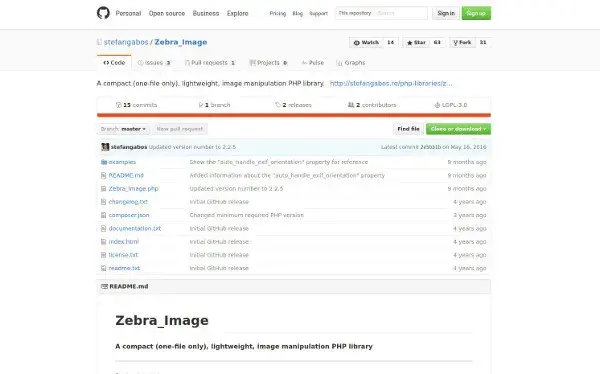The width and height of the screenshot is (600, 374).
Task: View the 2 releases
Action: point(293,105)
